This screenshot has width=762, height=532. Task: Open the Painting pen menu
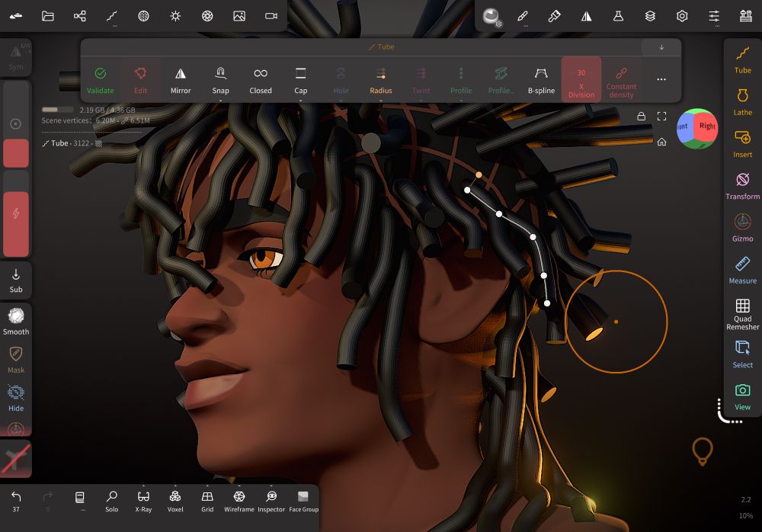click(x=555, y=16)
